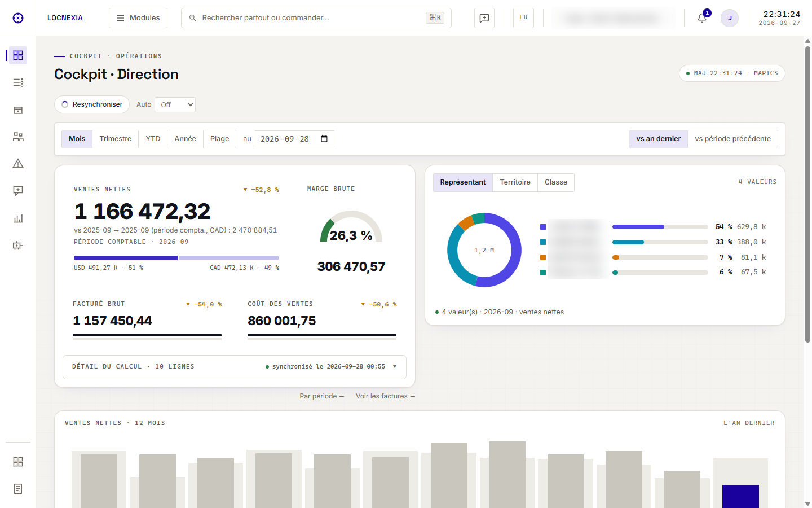The width and height of the screenshot is (812, 508).
Task: Open the user avatar J
Action: pos(730,18)
